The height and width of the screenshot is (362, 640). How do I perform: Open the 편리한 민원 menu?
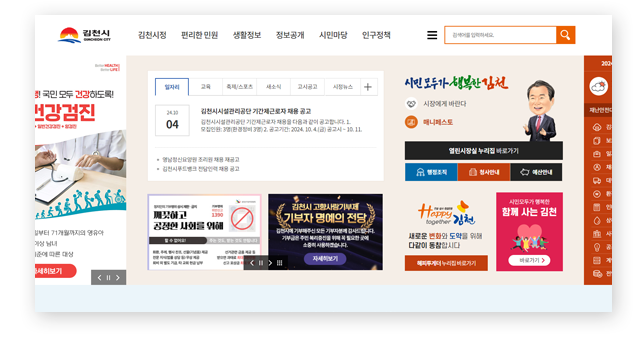200,35
